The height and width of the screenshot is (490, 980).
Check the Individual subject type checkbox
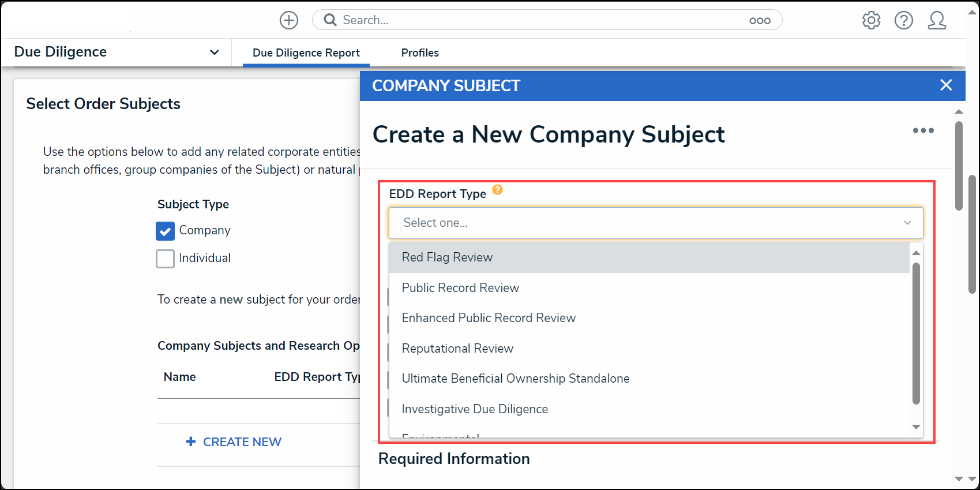[x=165, y=259]
